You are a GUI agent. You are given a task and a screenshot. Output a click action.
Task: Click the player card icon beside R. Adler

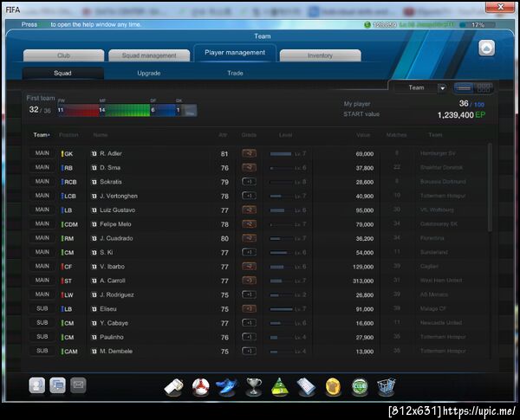94,153
